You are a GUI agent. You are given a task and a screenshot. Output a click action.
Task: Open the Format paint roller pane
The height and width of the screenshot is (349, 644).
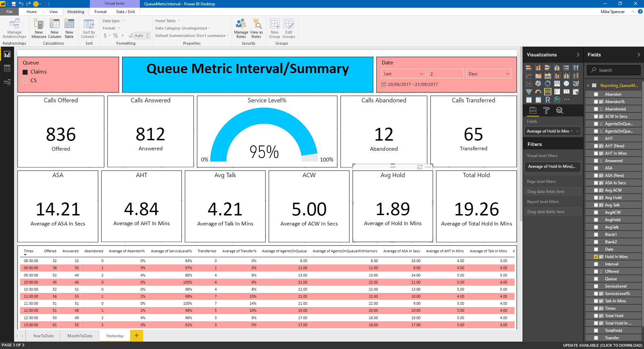tap(546, 110)
